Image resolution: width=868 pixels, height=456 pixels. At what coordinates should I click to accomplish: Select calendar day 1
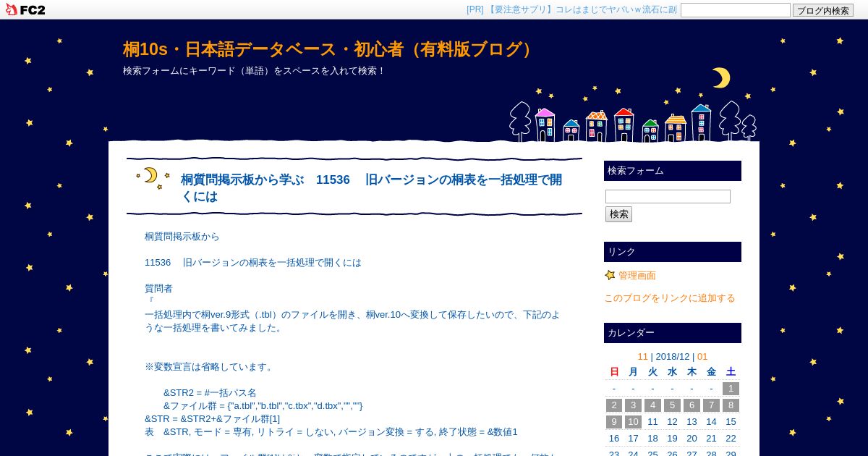pos(731,389)
